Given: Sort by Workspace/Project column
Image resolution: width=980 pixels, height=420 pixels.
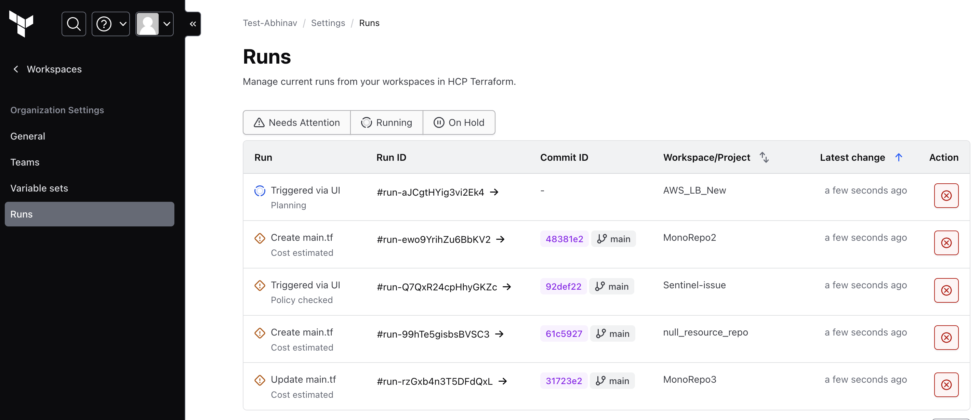Looking at the screenshot, I should point(764,157).
